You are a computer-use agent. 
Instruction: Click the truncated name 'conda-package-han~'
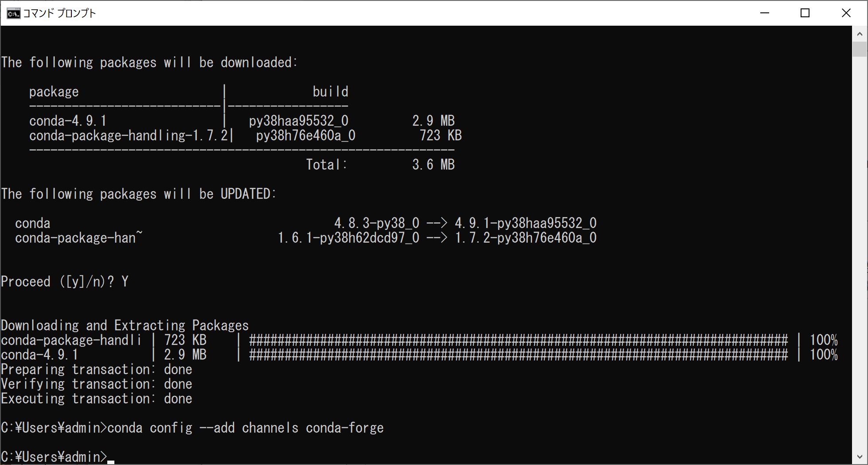pyautogui.click(x=79, y=238)
